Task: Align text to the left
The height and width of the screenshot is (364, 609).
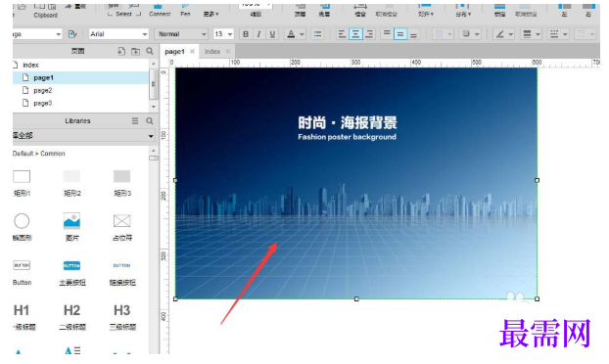Action: coord(342,34)
